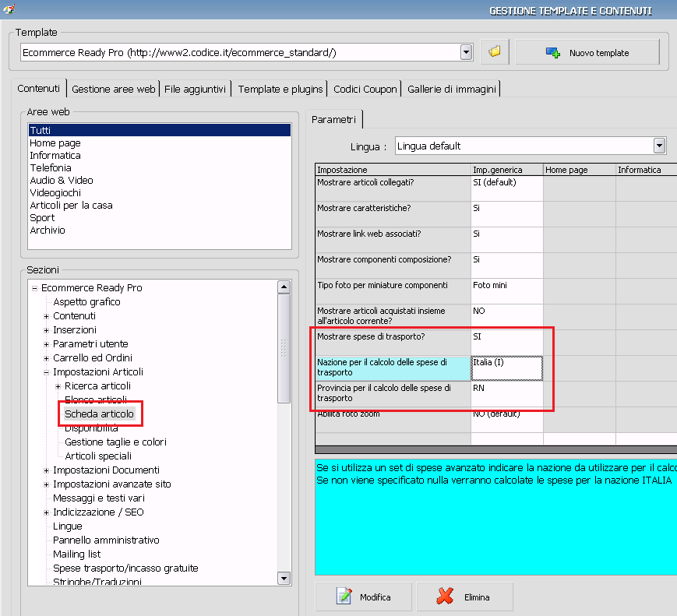Select the Mostrare spese di trasporto? row
677x616 pixels.
click(x=393, y=343)
